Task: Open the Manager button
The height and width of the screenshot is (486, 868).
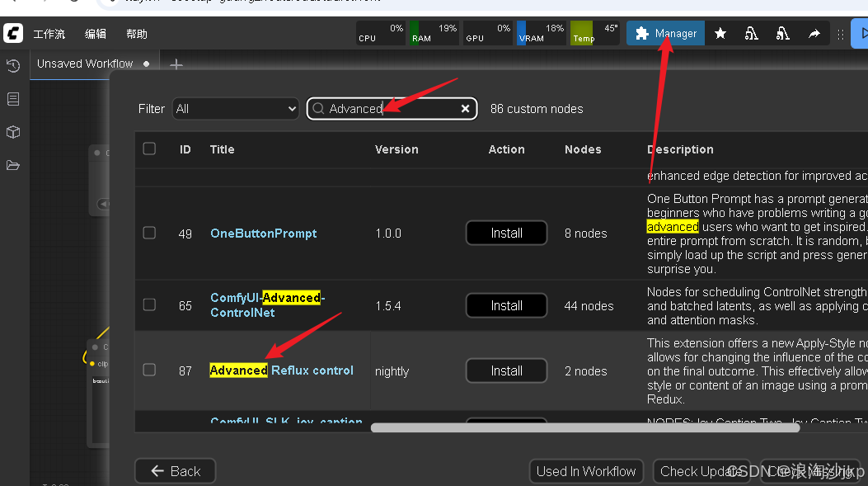Action: pos(665,33)
